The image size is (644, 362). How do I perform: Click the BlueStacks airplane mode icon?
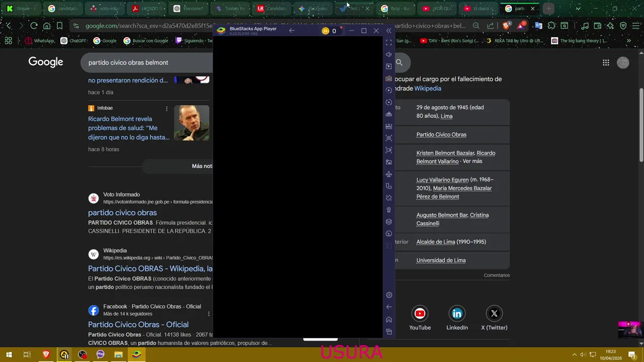[388, 174]
